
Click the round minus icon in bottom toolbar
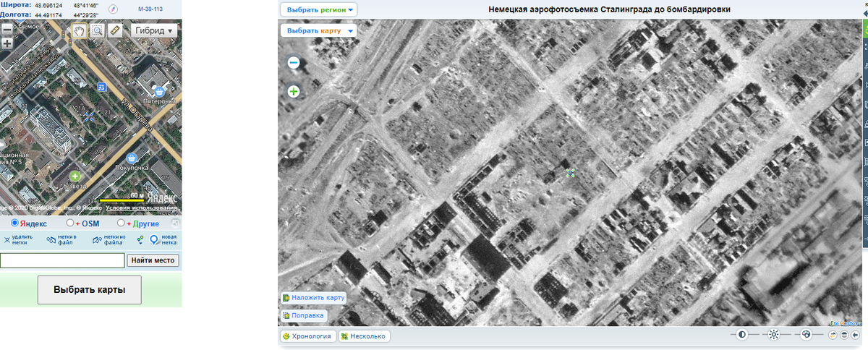[x=844, y=335]
